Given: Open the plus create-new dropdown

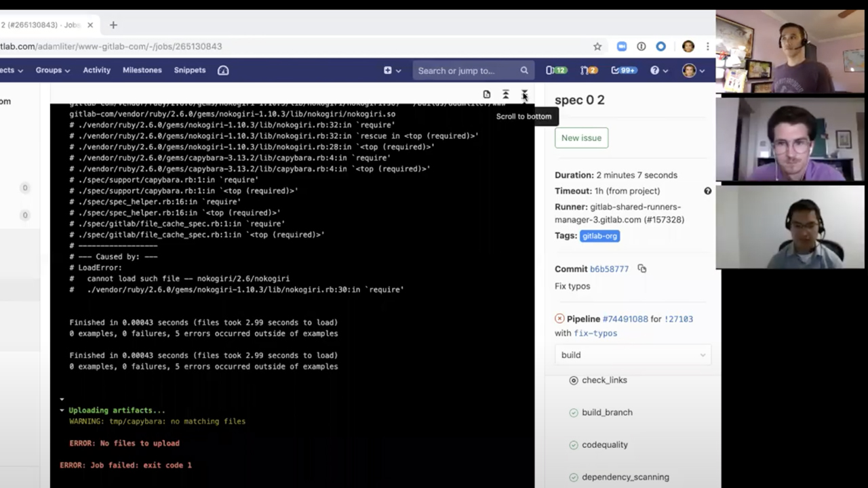Looking at the screenshot, I should (x=392, y=70).
